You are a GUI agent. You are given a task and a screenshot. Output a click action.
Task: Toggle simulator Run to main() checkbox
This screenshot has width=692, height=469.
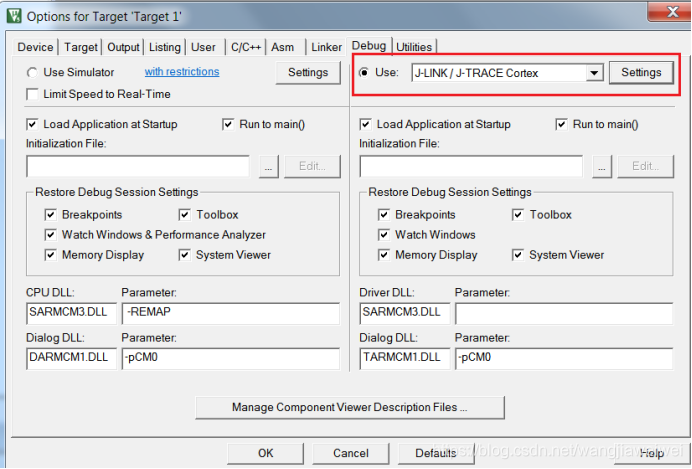(x=228, y=124)
